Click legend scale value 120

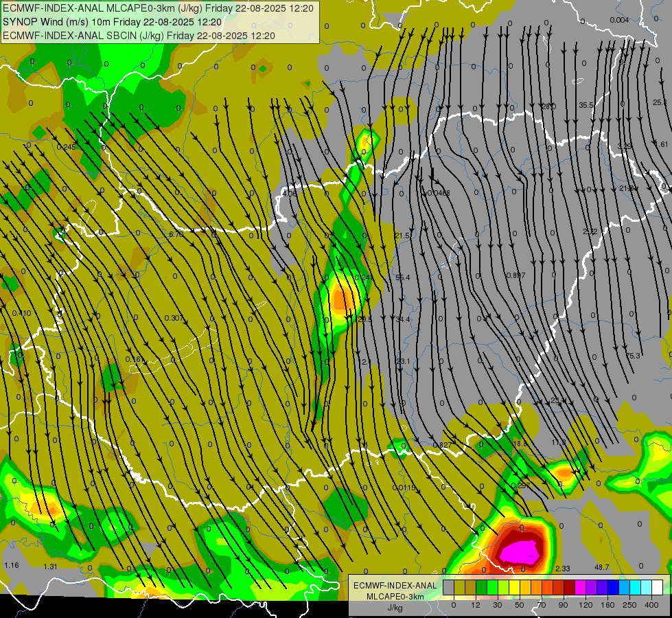(586, 605)
